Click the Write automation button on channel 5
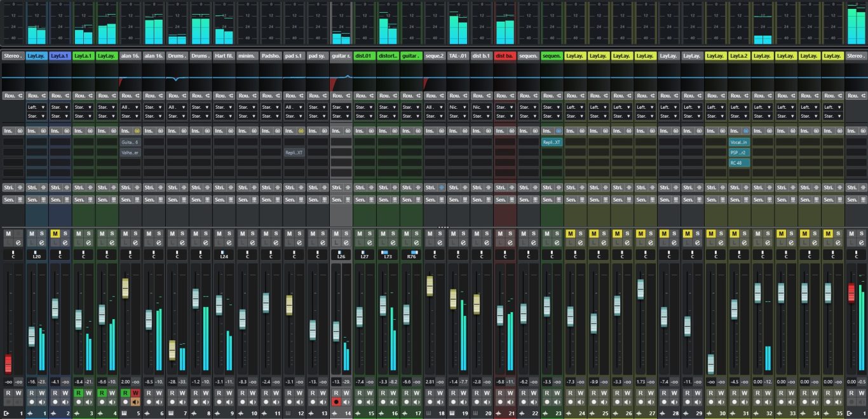Image resolution: width=868 pixels, height=419 pixels. pyautogui.click(x=135, y=393)
